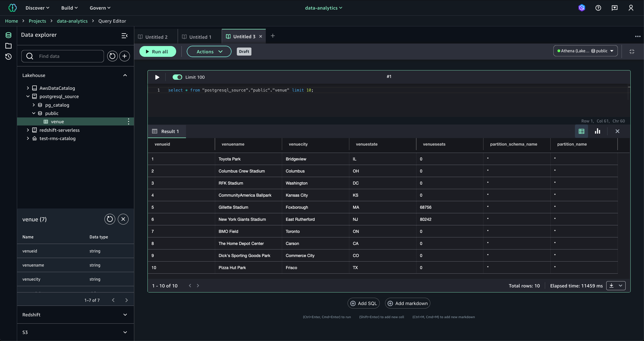
Task: Click the Add markdown button
Action: 407,303
